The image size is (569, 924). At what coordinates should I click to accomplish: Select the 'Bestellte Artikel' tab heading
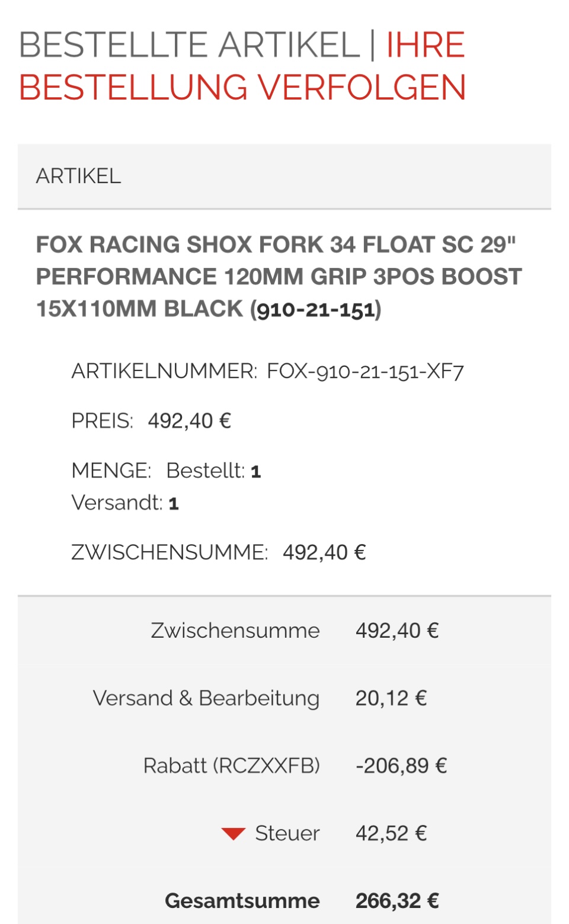pyautogui.click(x=190, y=45)
